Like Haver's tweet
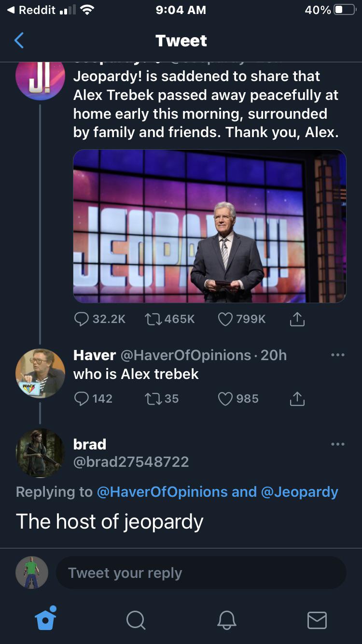Viewport: 362px width, 644px height. click(225, 399)
